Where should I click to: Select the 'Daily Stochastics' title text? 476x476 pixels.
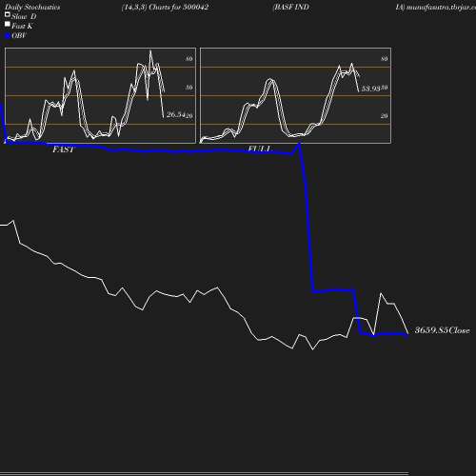click(32, 8)
